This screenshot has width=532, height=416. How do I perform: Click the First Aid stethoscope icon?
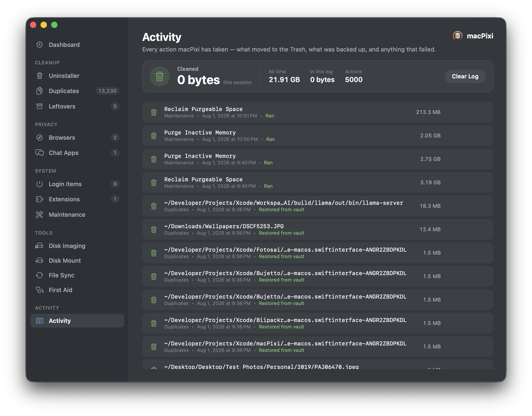(40, 290)
